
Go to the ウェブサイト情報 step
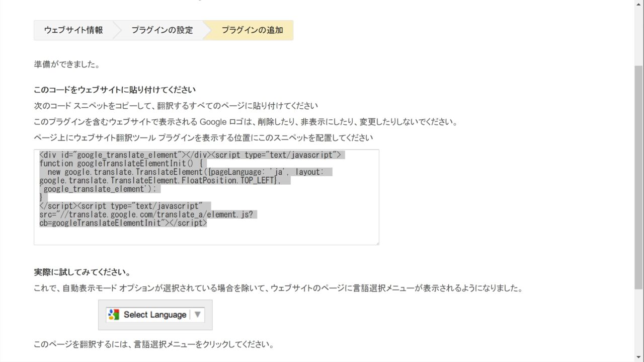coord(73,30)
